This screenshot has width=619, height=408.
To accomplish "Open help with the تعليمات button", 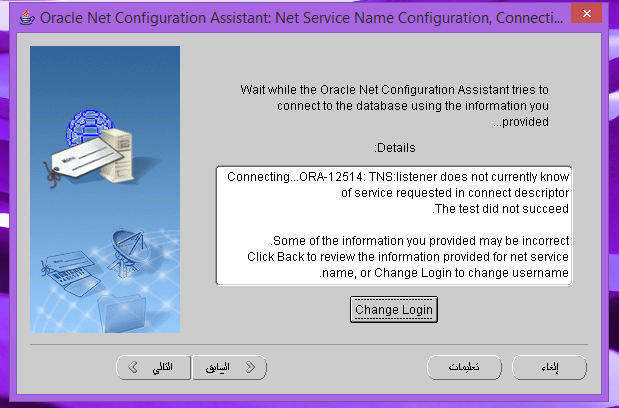I will tap(463, 368).
